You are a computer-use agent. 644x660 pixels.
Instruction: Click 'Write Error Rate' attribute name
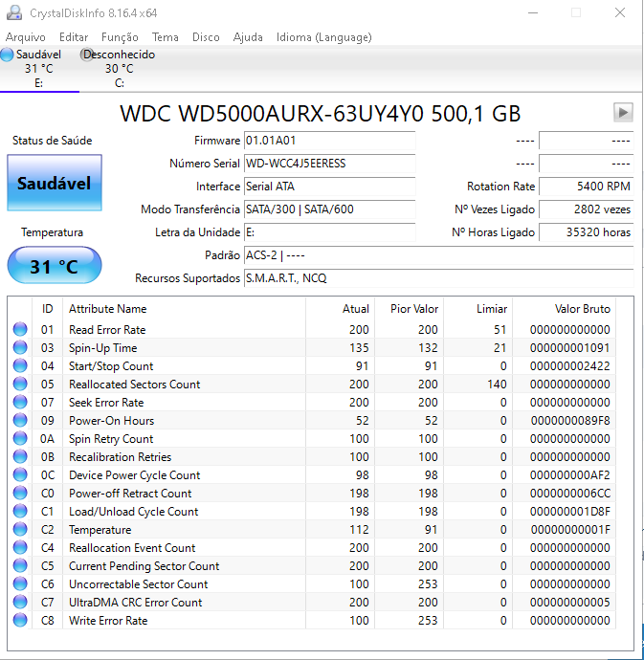108,621
